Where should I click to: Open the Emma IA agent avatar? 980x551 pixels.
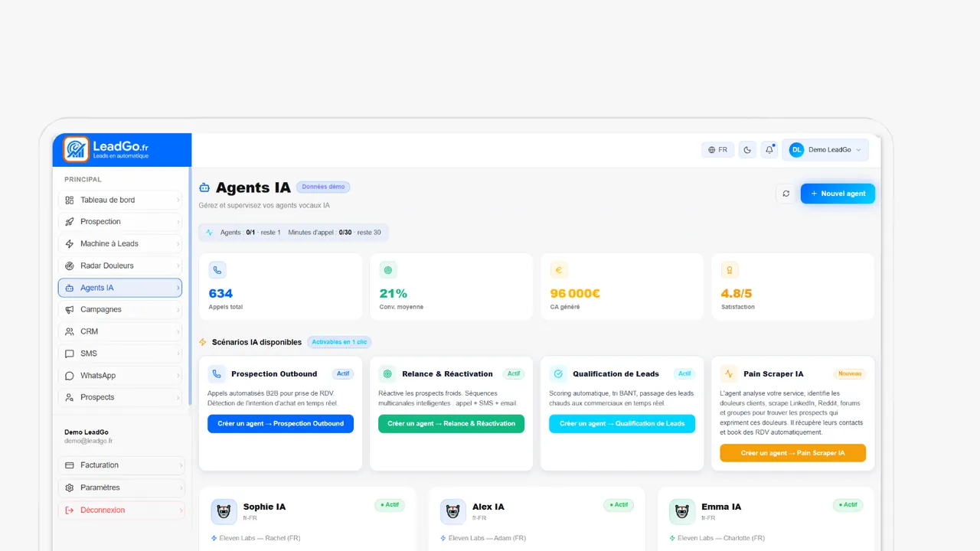[x=682, y=512]
